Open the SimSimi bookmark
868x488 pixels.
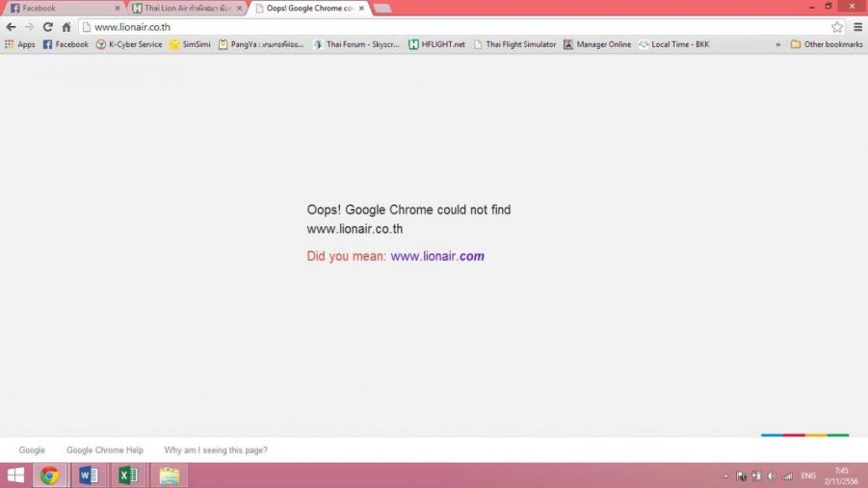pyautogui.click(x=190, y=44)
